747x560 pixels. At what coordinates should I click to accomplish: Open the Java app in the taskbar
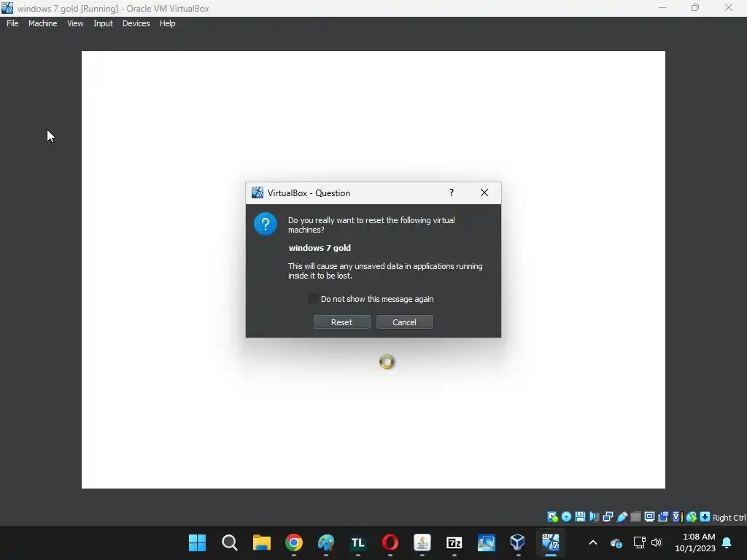tap(422, 542)
